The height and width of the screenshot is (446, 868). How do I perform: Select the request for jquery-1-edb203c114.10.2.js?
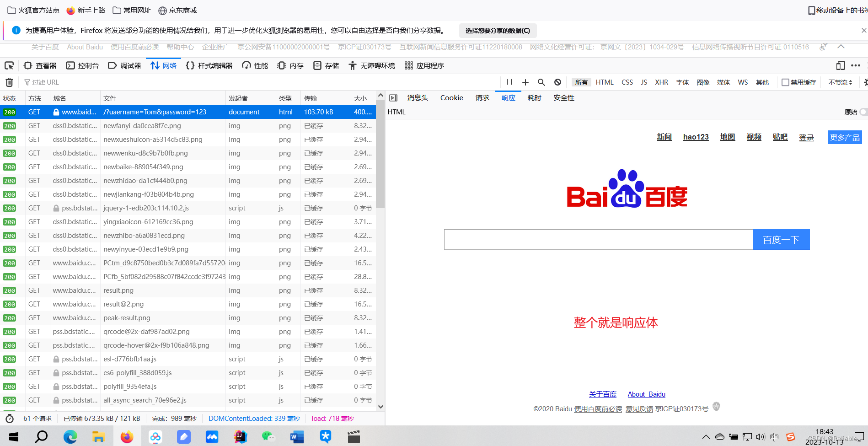coord(188,208)
